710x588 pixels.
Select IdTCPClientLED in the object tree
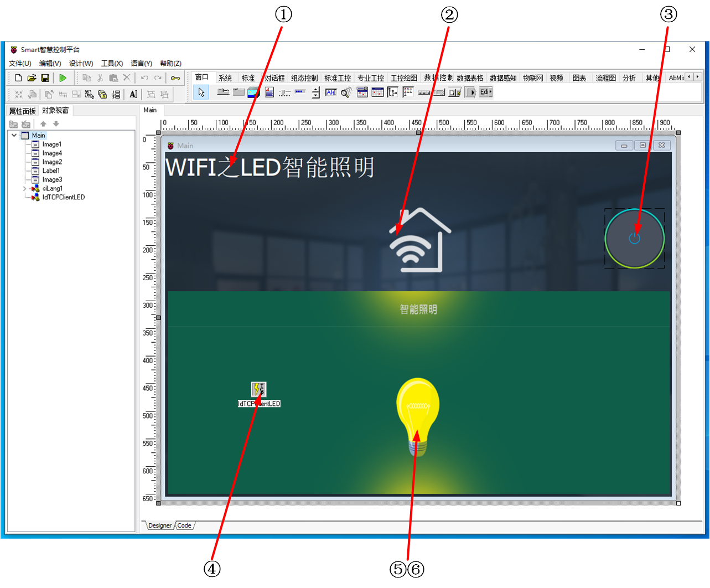click(x=64, y=198)
